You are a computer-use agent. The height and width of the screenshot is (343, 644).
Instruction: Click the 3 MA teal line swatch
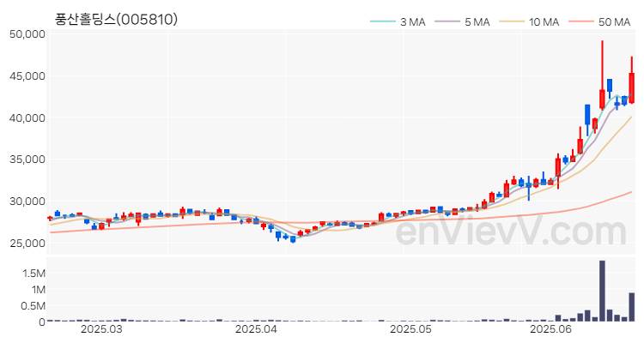click(x=383, y=21)
